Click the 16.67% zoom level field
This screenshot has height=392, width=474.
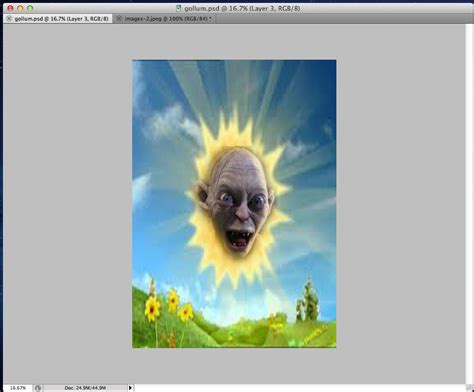18,388
